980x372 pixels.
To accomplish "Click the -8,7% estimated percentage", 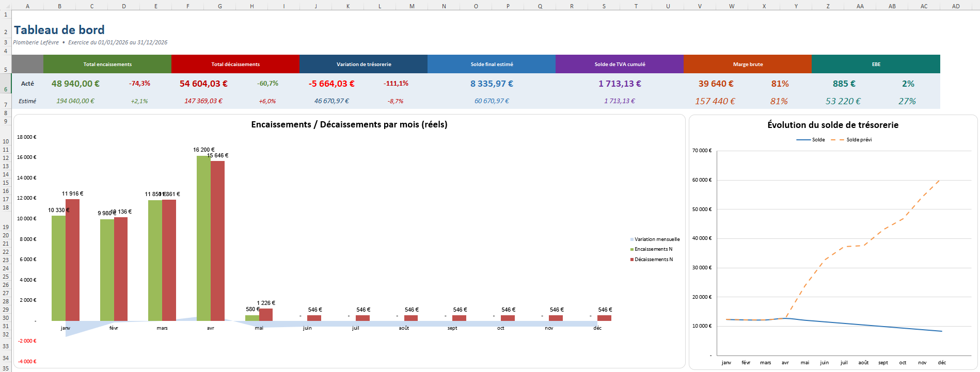I will [x=396, y=101].
